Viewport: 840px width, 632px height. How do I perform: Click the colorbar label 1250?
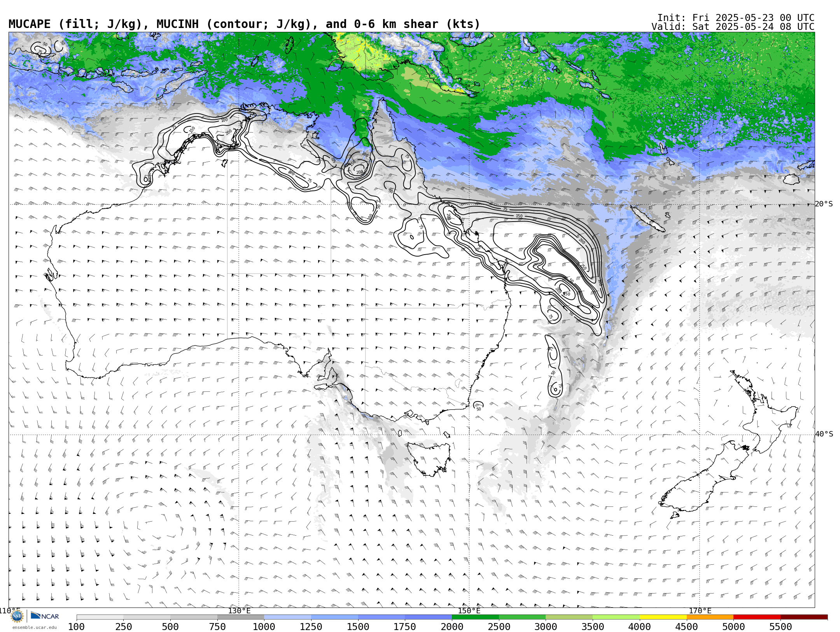coord(311,627)
